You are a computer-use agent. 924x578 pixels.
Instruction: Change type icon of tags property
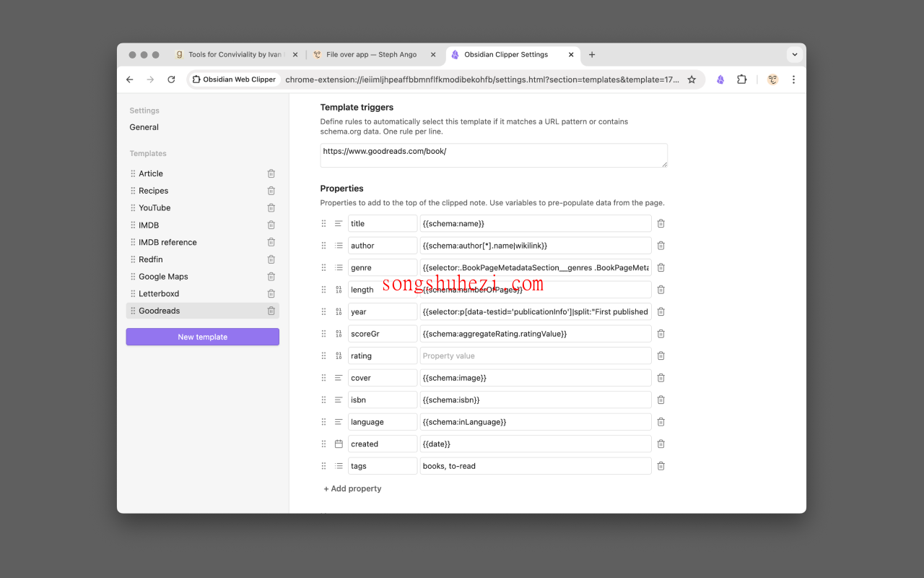pyautogui.click(x=339, y=466)
